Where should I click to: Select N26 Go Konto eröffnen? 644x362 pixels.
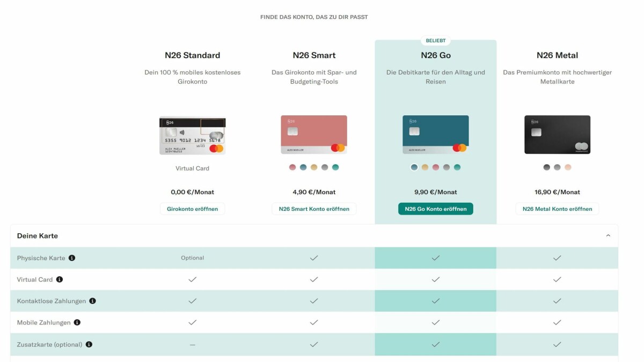tap(436, 209)
